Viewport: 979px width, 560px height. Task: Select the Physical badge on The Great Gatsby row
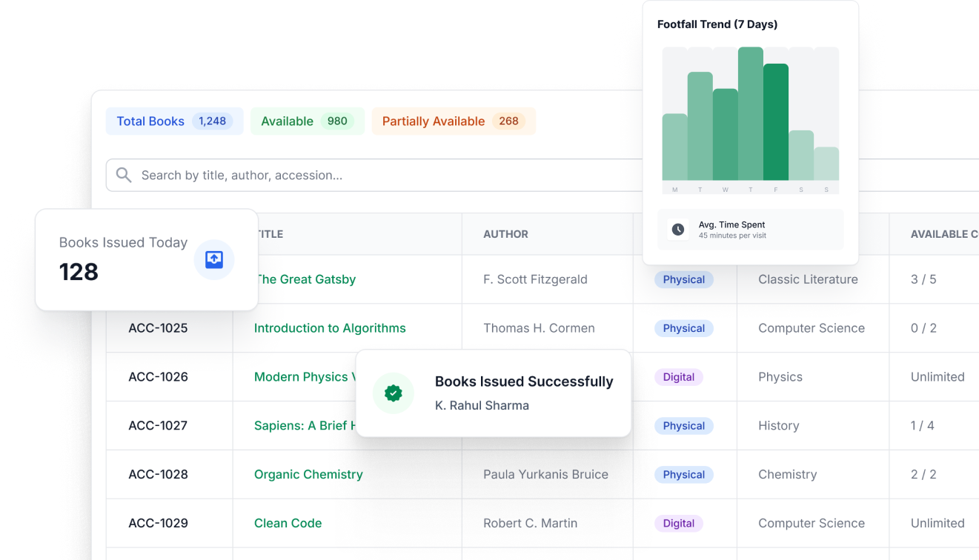point(683,279)
